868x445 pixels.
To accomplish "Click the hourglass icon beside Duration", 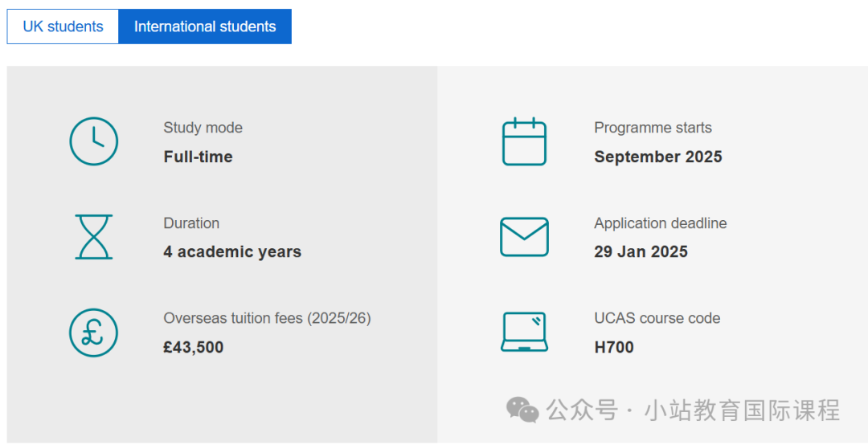I will coord(93,237).
